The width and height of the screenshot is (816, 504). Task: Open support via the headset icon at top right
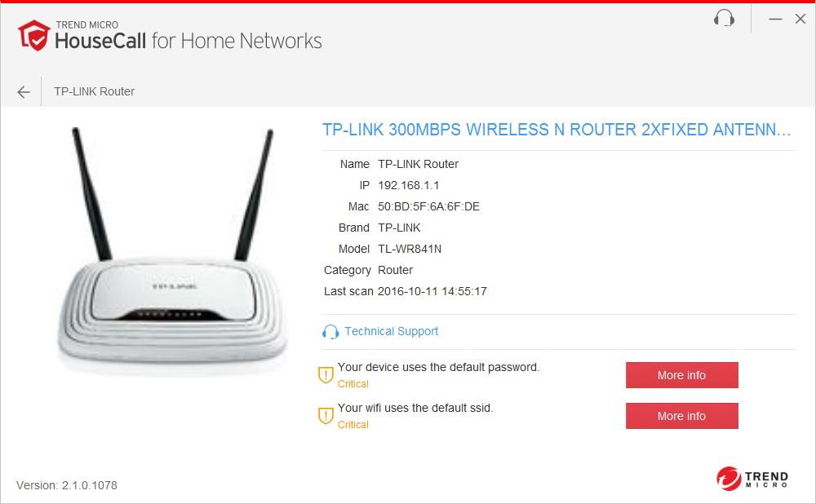click(724, 19)
